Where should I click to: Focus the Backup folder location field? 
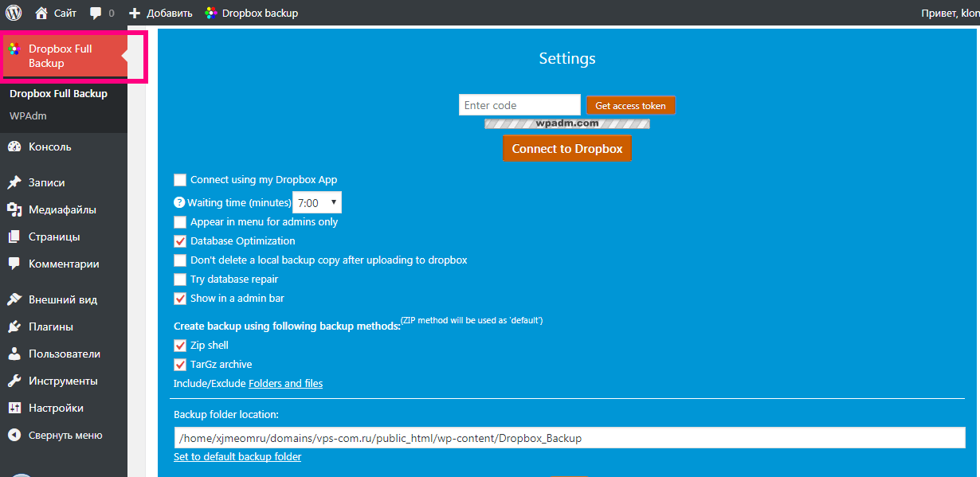(x=570, y=438)
